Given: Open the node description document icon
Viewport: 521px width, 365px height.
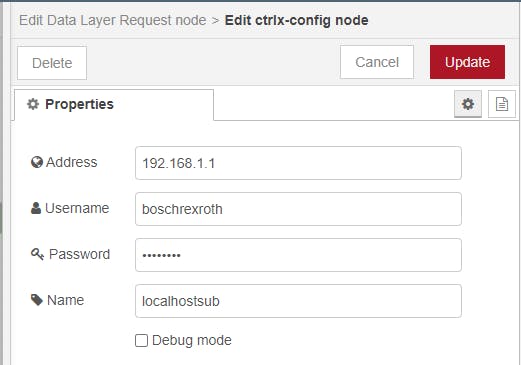Looking at the screenshot, I should click(x=502, y=104).
